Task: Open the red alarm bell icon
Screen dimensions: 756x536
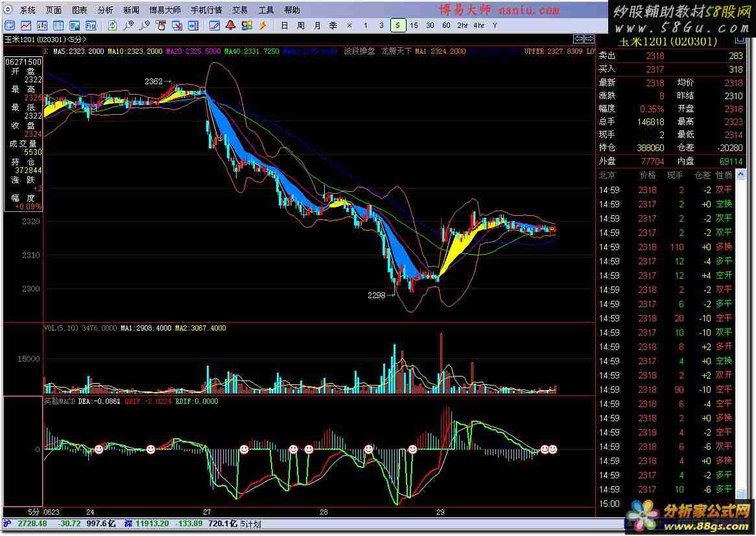Action: pyautogui.click(x=231, y=25)
